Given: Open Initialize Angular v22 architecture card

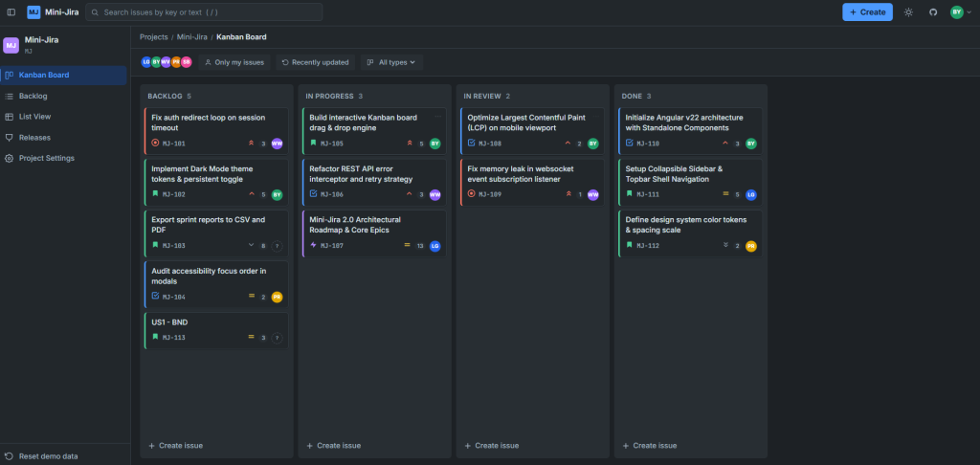Looking at the screenshot, I should pyautogui.click(x=691, y=131).
